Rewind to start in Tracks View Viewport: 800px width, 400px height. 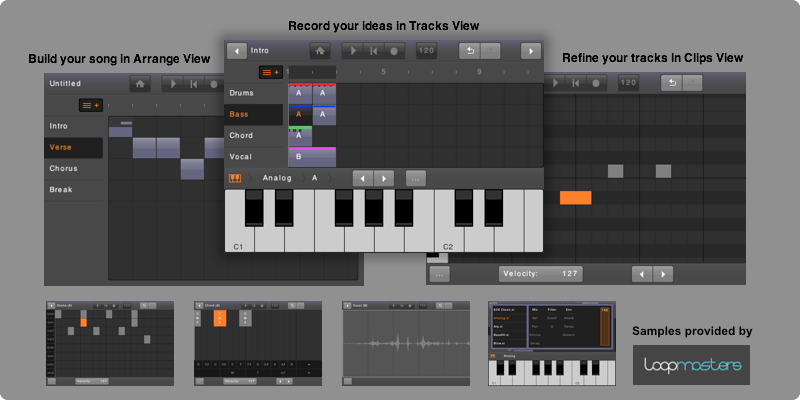point(373,51)
